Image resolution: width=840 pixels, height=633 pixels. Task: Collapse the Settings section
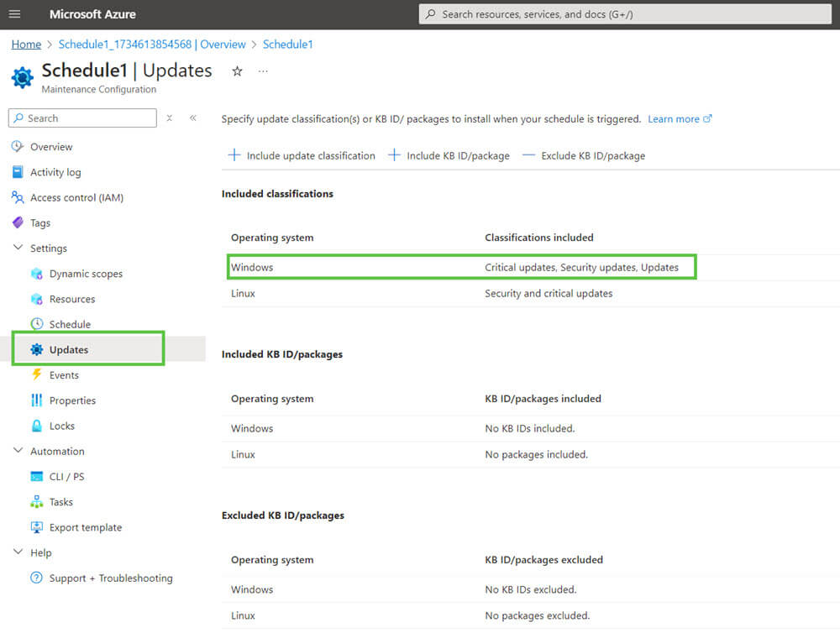pyautogui.click(x=18, y=248)
